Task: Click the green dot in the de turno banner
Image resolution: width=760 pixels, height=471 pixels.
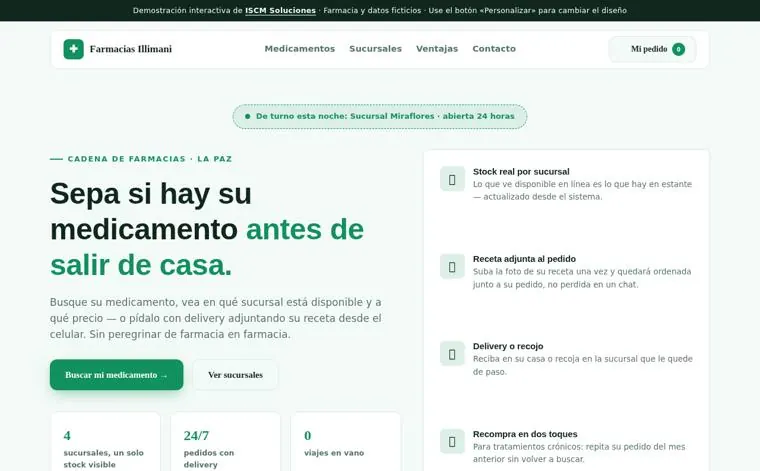Action: click(248, 116)
